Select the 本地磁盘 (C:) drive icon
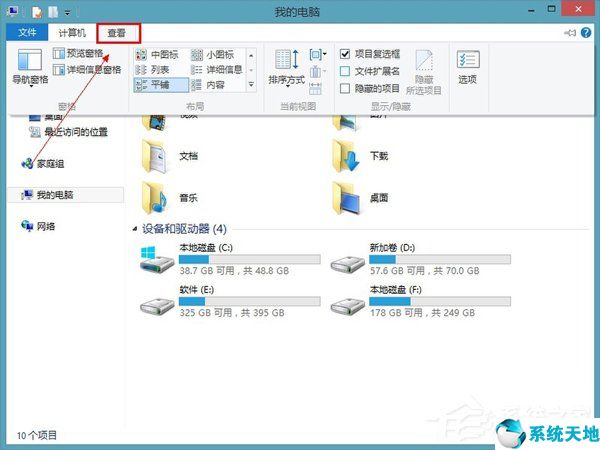600x450 pixels. coord(157,259)
